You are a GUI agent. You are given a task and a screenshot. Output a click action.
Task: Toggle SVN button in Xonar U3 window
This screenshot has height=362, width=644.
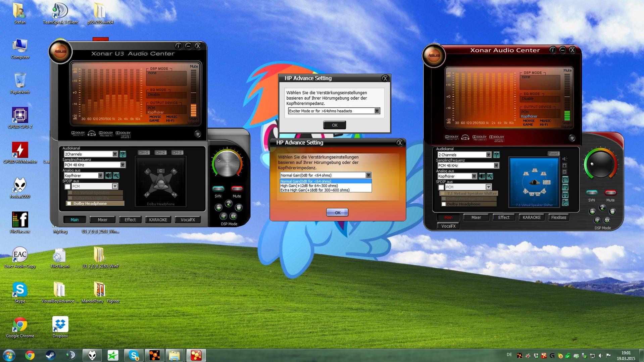pos(218,189)
